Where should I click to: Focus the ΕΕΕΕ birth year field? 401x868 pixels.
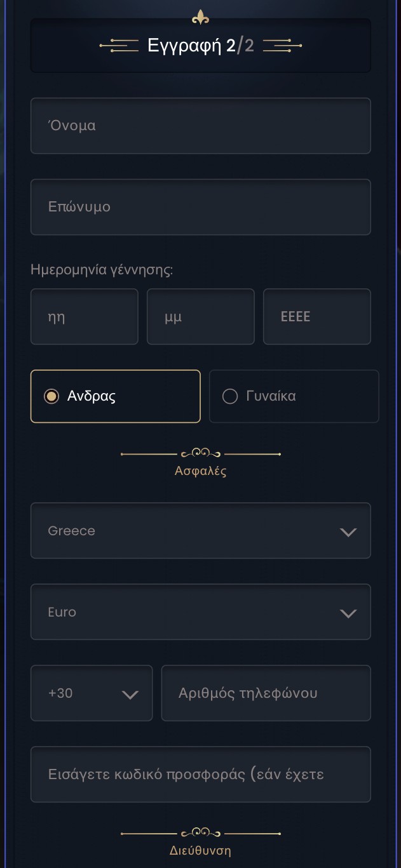pos(316,317)
